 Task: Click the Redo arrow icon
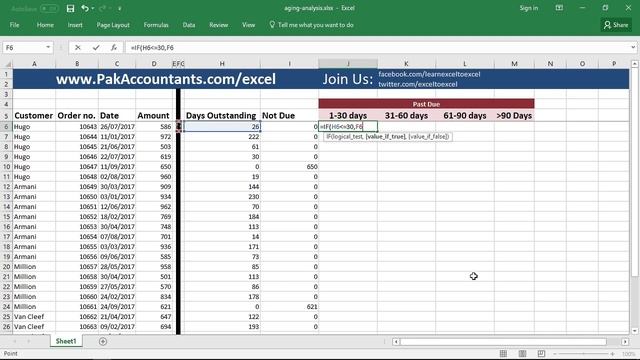tap(102, 8)
